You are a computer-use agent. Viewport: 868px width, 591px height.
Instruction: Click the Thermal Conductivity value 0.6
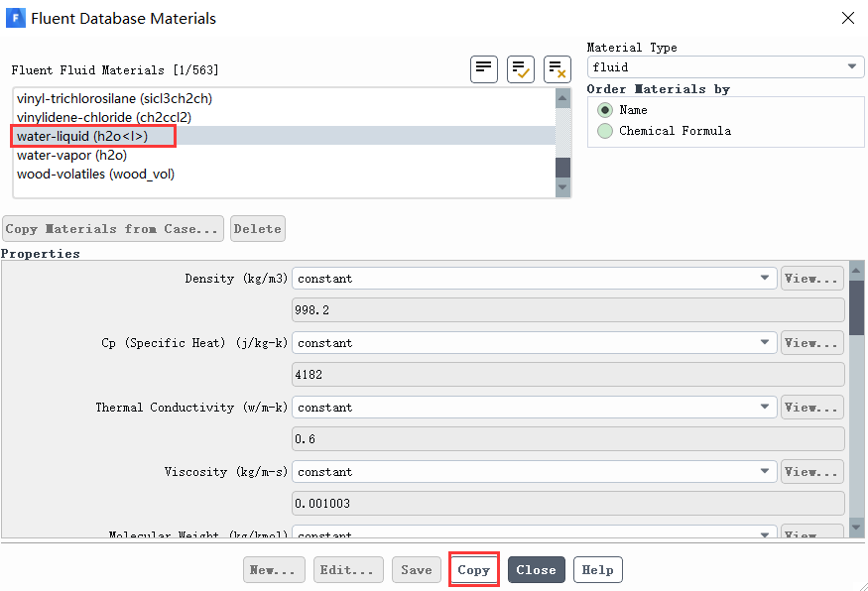(568, 439)
